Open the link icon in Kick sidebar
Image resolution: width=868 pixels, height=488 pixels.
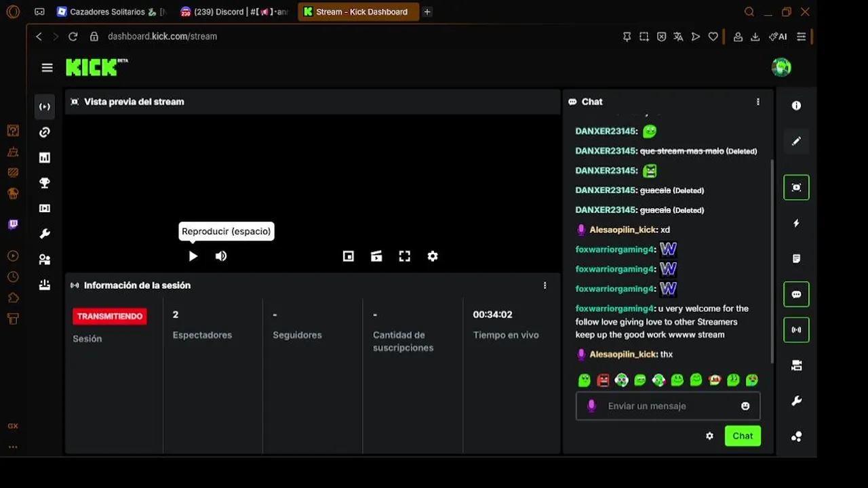tap(45, 132)
